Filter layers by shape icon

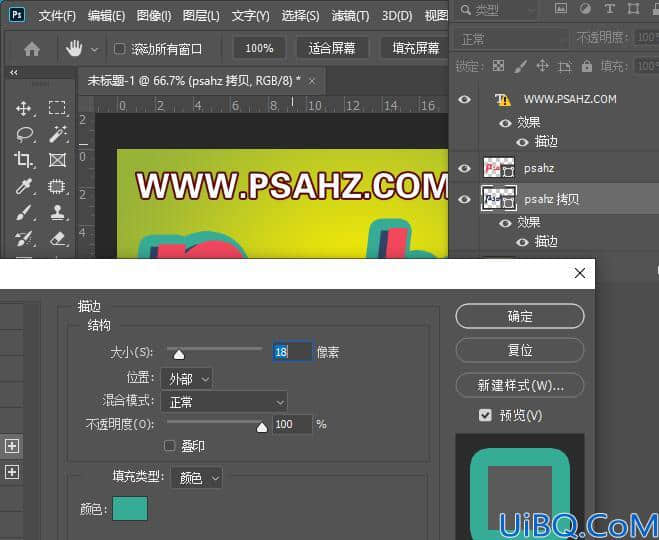633,8
